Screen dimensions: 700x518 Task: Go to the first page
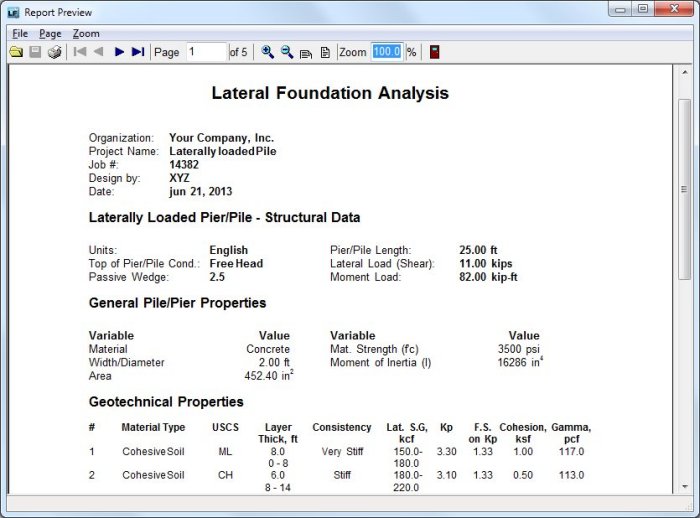pos(80,52)
